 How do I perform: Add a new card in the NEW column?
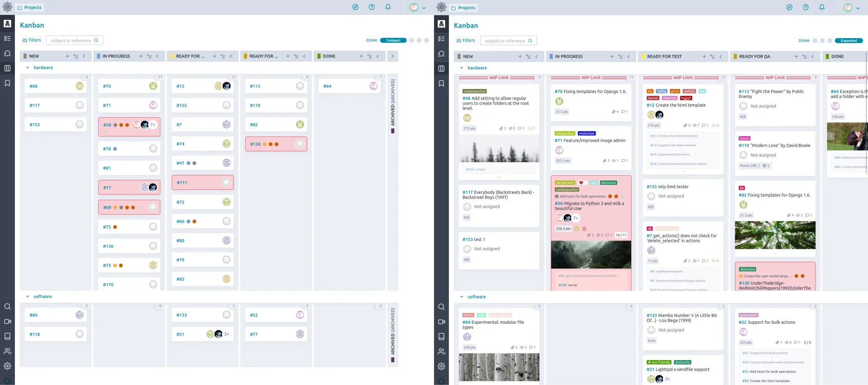pyautogui.click(x=67, y=56)
